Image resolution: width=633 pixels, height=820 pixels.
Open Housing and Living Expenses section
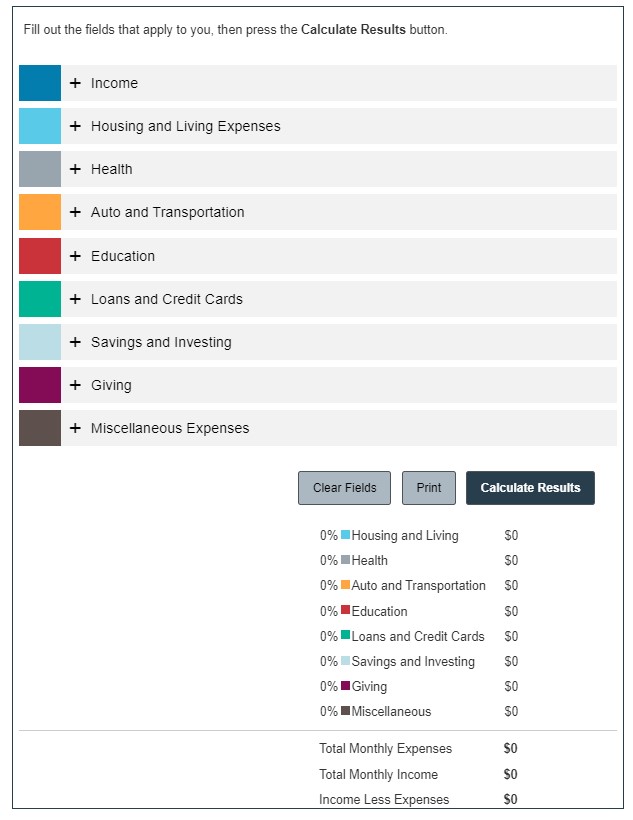click(185, 126)
